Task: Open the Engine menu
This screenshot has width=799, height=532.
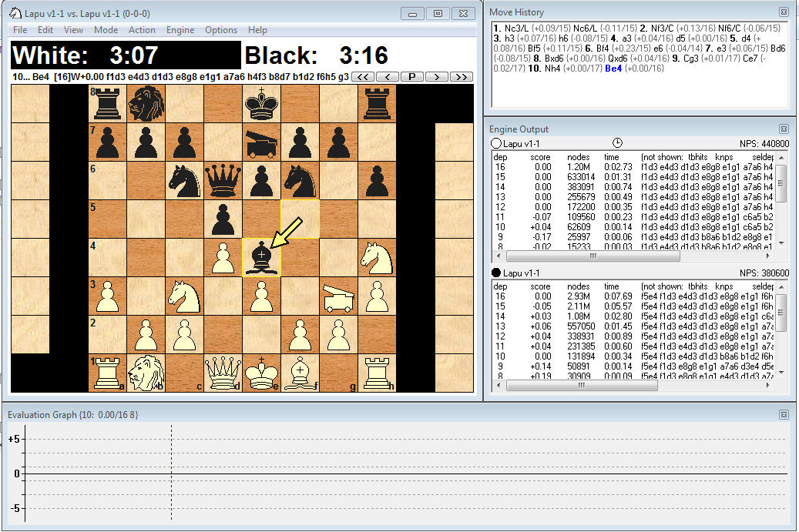Action: (180, 30)
